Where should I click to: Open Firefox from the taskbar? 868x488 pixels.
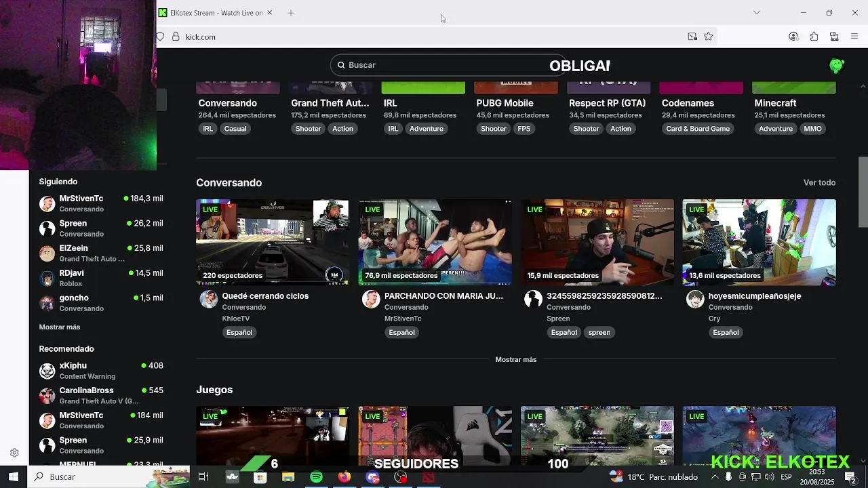point(344,477)
